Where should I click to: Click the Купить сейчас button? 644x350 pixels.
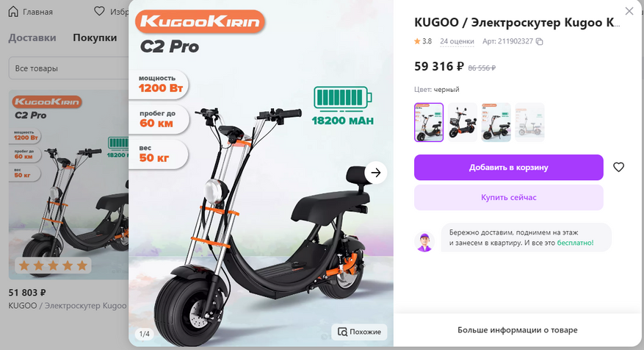coord(508,197)
